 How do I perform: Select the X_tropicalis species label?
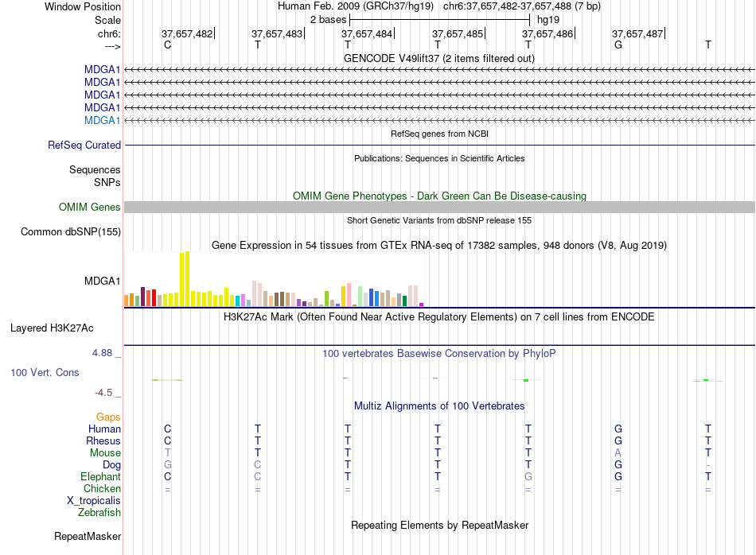[x=94, y=501]
